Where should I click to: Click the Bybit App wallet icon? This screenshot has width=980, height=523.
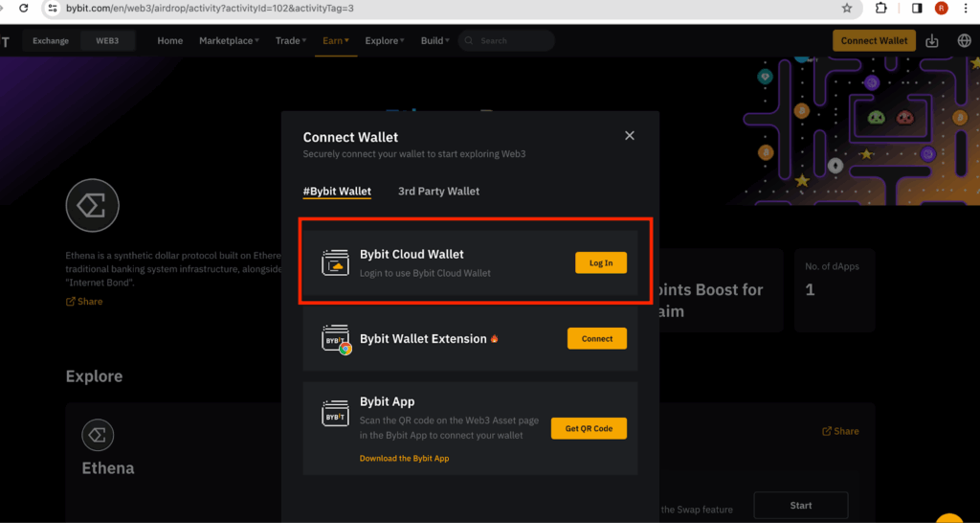tap(336, 414)
